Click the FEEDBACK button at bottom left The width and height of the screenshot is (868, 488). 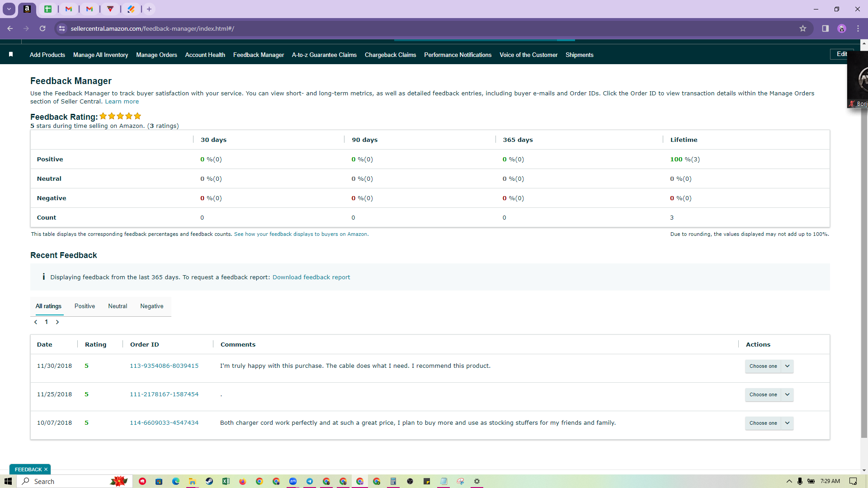30,469
